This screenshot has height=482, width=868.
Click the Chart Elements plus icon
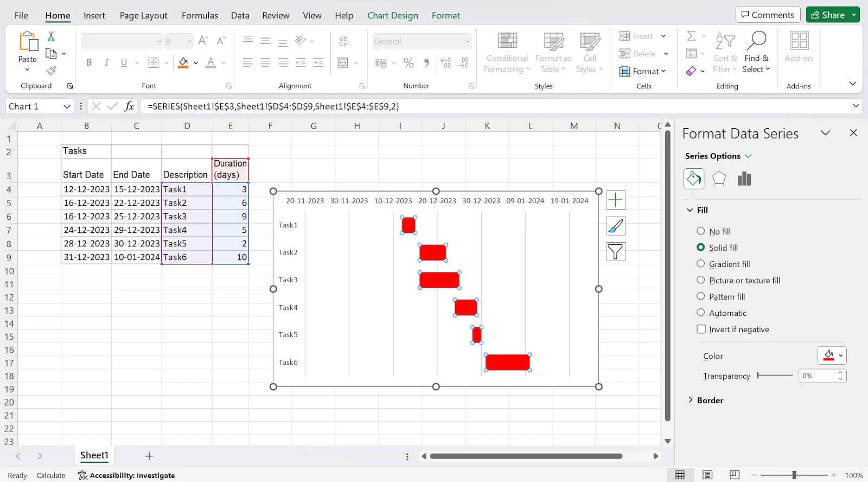click(616, 200)
